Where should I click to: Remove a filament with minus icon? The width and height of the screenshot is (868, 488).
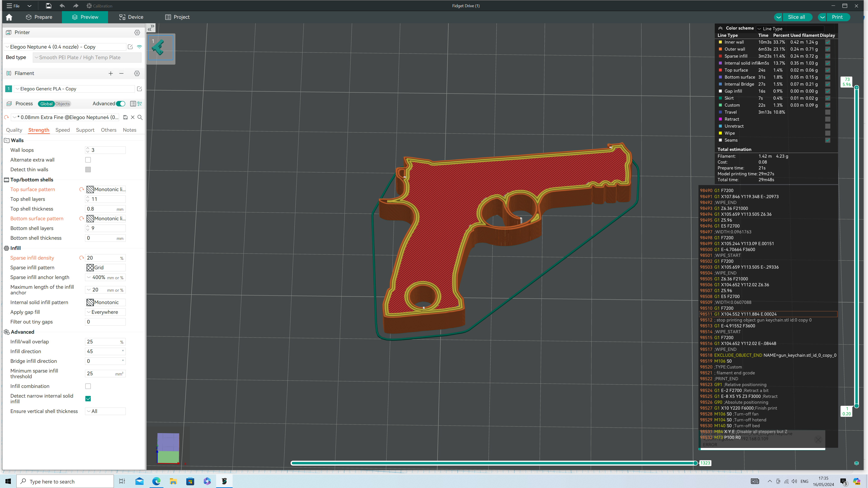pyautogui.click(x=121, y=73)
